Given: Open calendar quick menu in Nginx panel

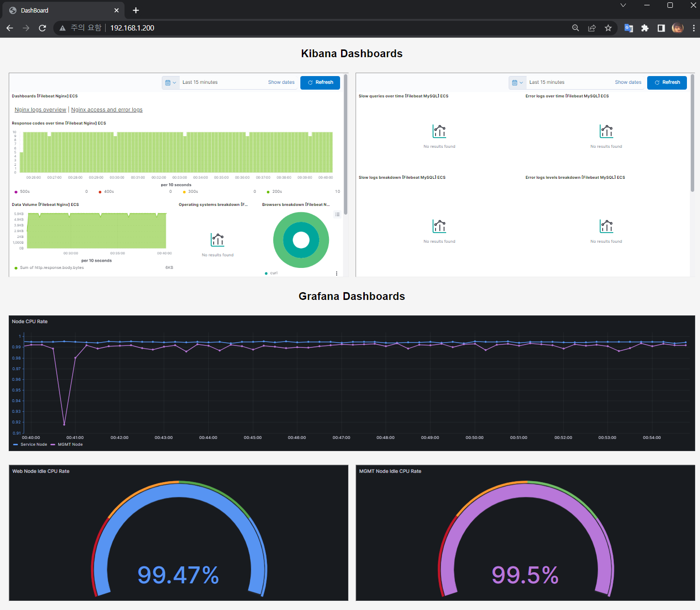Looking at the screenshot, I should pos(171,82).
